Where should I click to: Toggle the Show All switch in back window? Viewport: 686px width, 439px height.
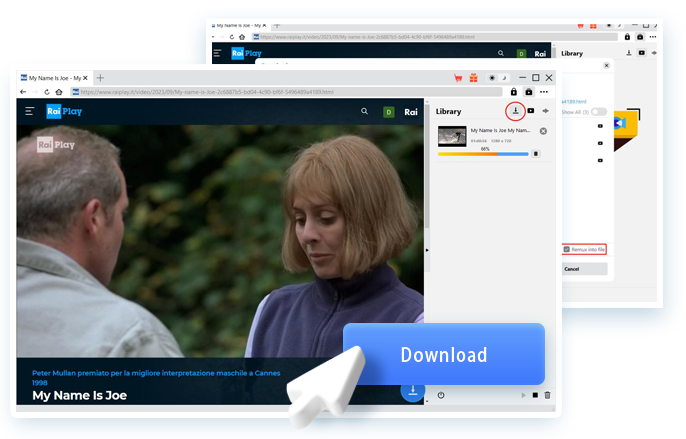click(598, 112)
